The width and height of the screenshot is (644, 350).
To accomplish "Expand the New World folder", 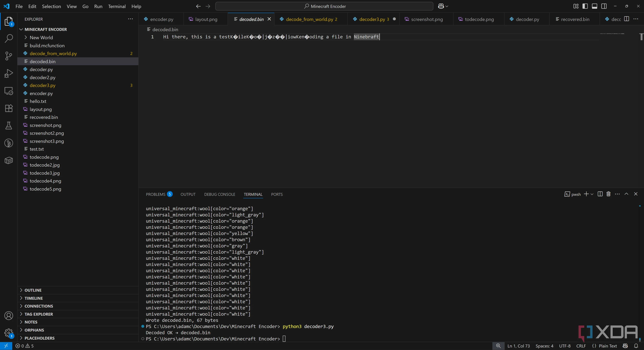I will click(78, 38).
